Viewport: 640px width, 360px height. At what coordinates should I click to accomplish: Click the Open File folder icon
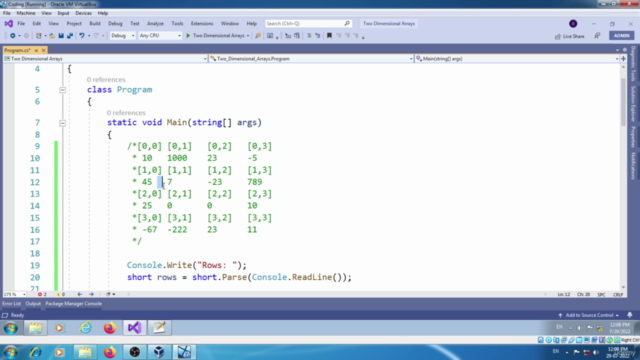(52, 36)
